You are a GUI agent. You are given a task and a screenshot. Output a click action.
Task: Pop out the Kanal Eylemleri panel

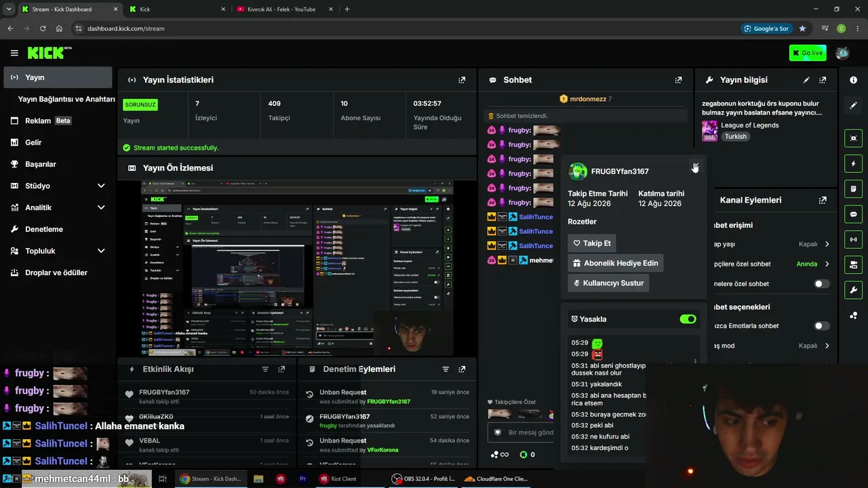[x=823, y=201]
